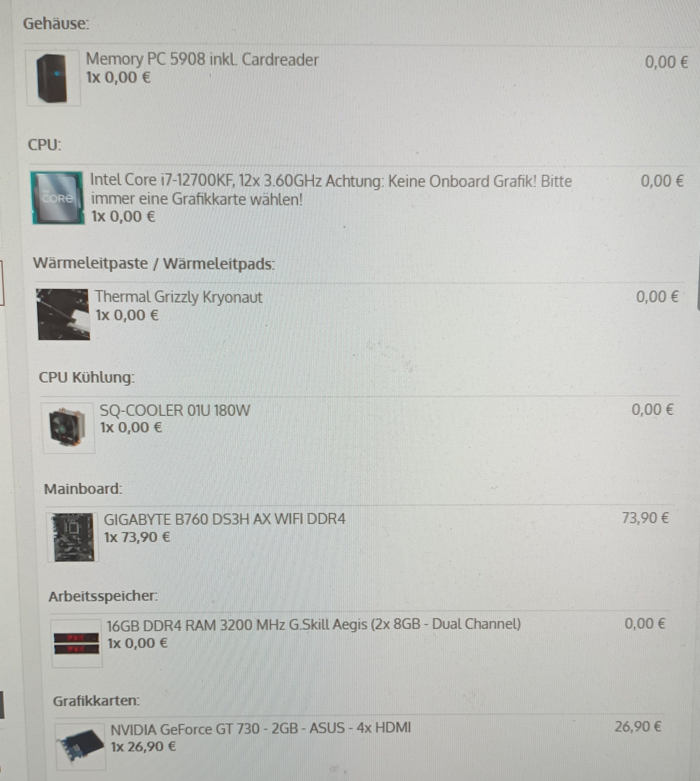Click the Mainboard section heading

83,489
